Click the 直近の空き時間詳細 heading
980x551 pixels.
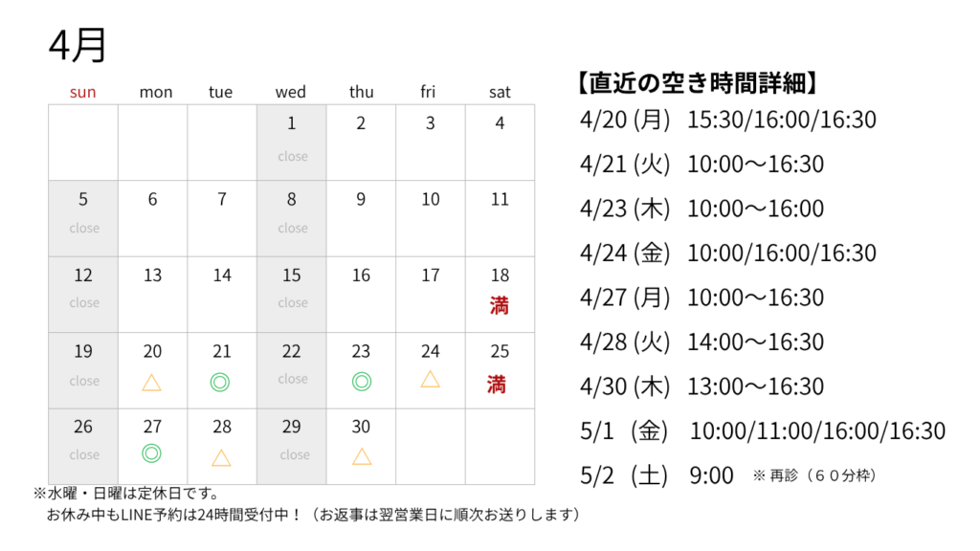click(698, 83)
